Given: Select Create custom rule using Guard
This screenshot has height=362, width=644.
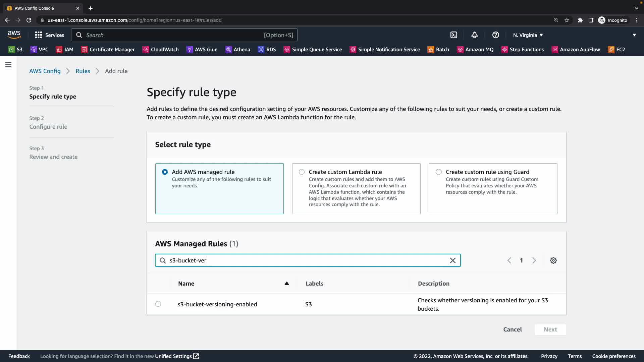Looking at the screenshot, I should point(438,172).
